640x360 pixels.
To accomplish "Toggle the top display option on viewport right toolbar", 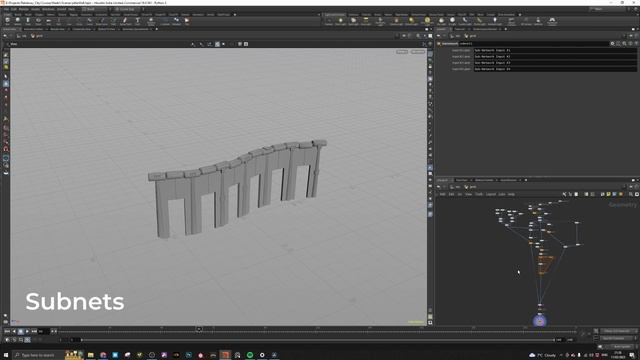I will tap(430, 53).
